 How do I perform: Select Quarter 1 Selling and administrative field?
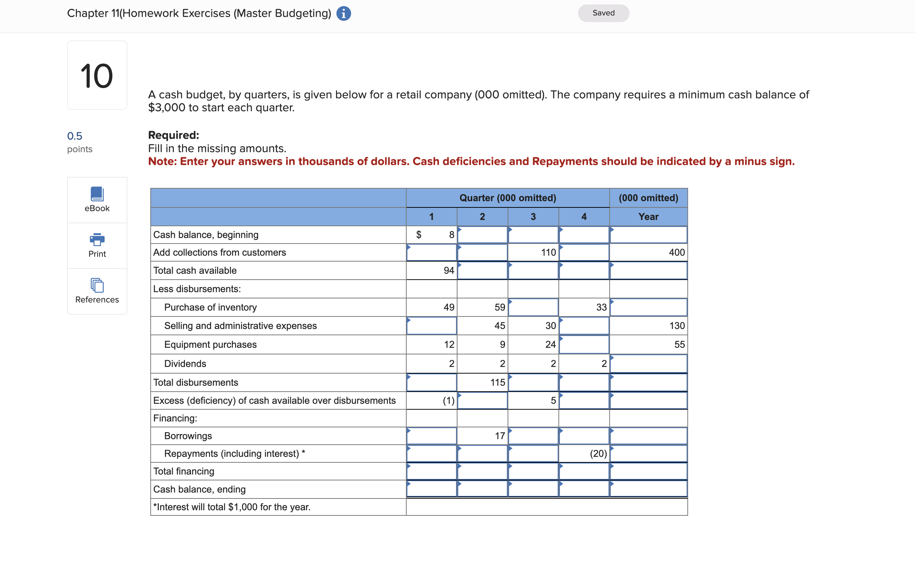point(431,326)
